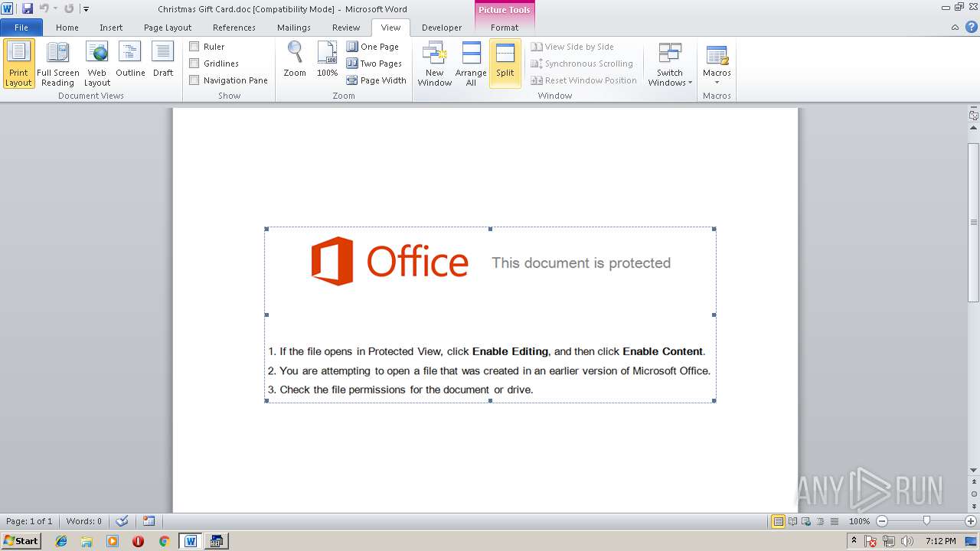The image size is (980, 551).
Task: Open the Developer tab
Action: pyautogui.click(x=442, y=28)
